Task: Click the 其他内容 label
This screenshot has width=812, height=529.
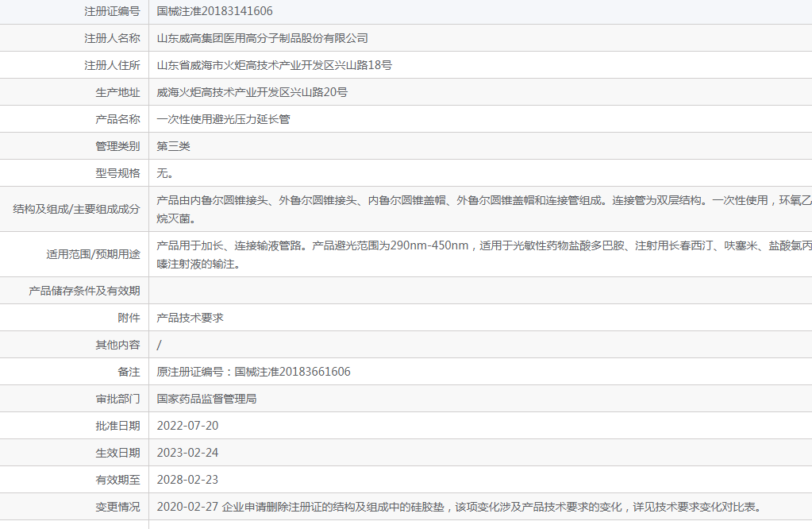Action: tap(117, 345)
